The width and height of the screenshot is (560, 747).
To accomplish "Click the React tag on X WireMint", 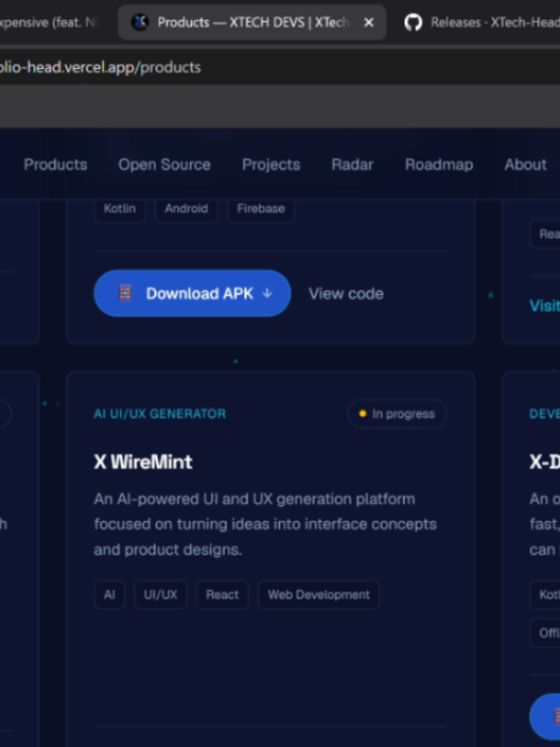I will (222, 595).
